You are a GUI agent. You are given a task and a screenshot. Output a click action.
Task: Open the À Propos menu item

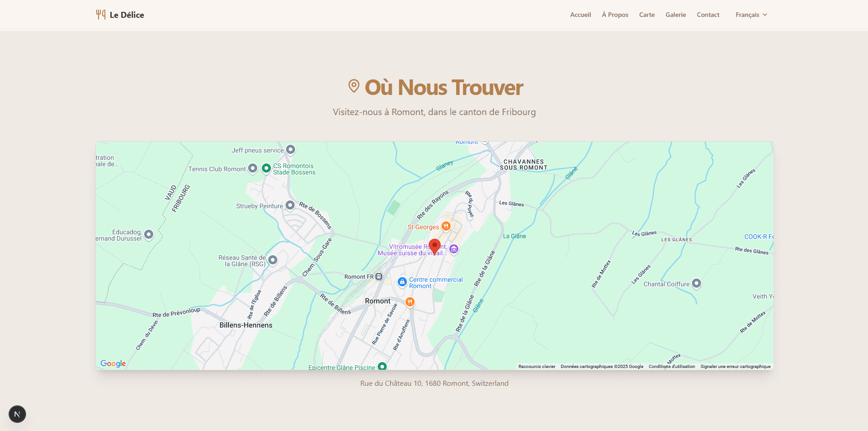tap(615, 15)
